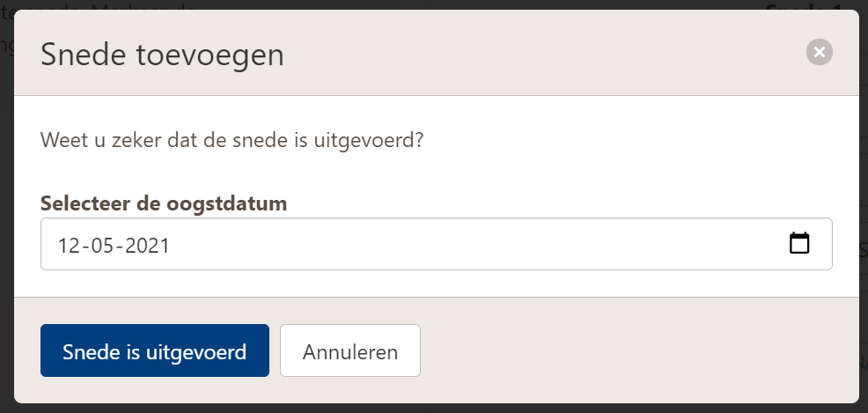868x413 pixels.
Task: Select the day value 12
Action: pyautogui.click(x=70, y=245)
